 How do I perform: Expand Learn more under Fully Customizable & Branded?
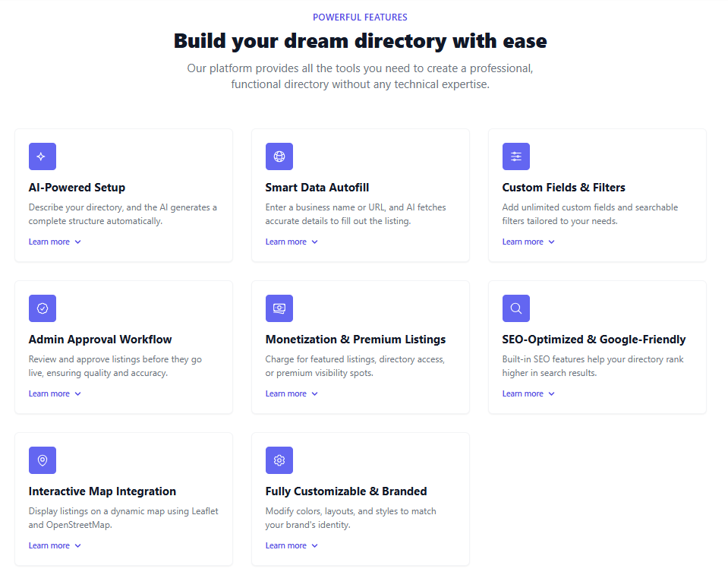coord(292,545)
